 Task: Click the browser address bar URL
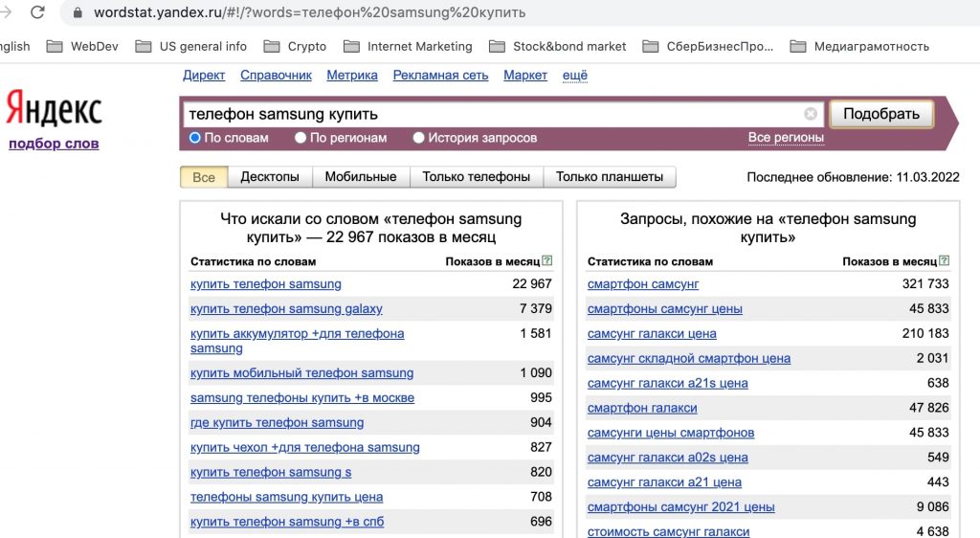[309, 12]
